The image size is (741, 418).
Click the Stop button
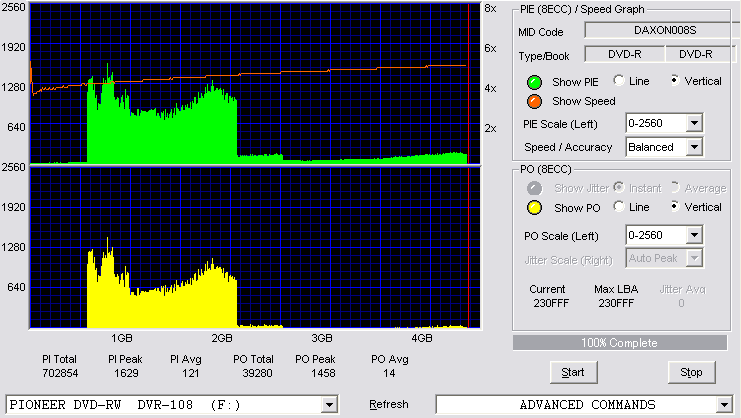pyautogui.click(x=691, y=373)
